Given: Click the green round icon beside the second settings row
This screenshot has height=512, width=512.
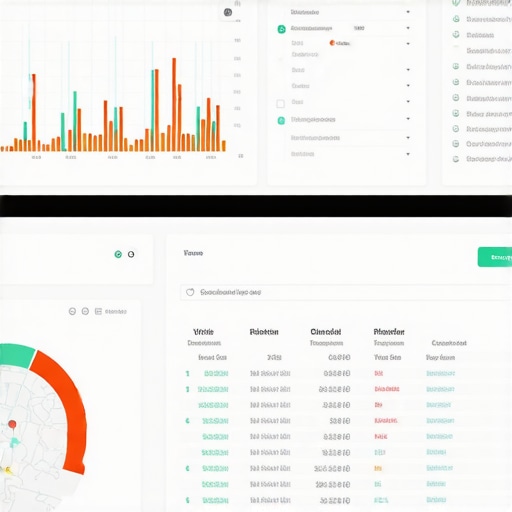Looking at the screenshot, I should 282,29.
